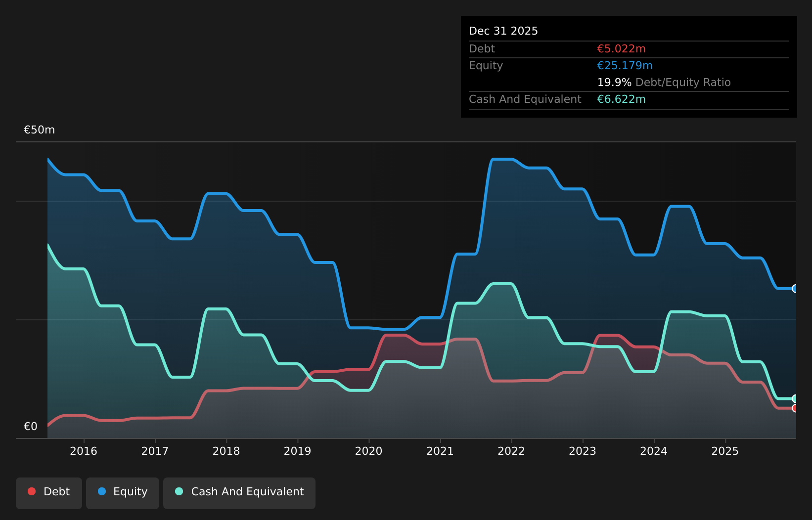The width and height of the screenshot is (812, 520).
Task: Click the €50m y-axis label
Action: 39,130
